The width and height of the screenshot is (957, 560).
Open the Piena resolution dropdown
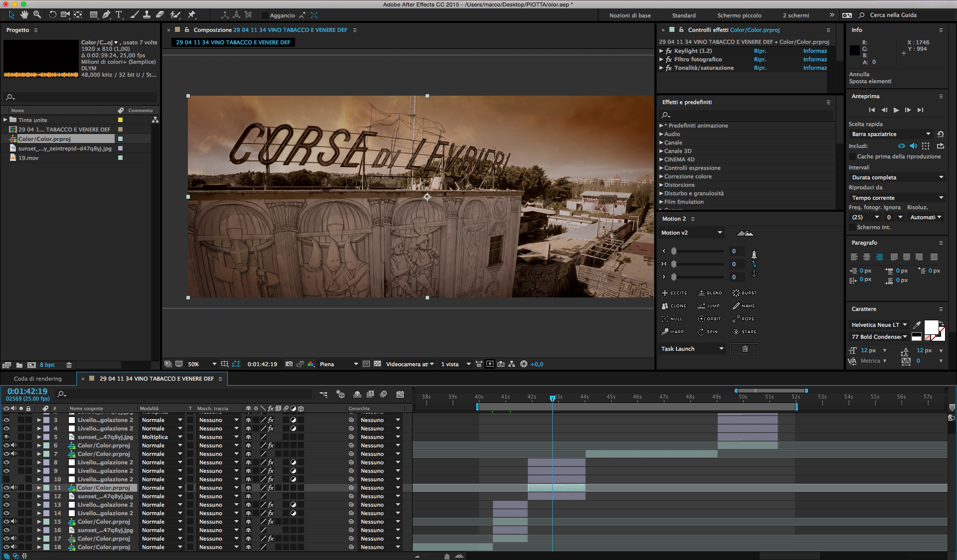click(338, 364)
